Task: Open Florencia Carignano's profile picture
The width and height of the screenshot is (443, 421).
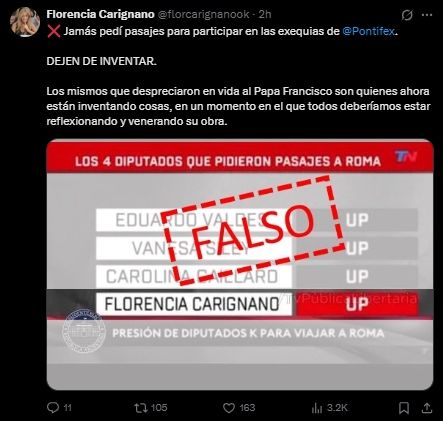Action: (x=25, y=21)
